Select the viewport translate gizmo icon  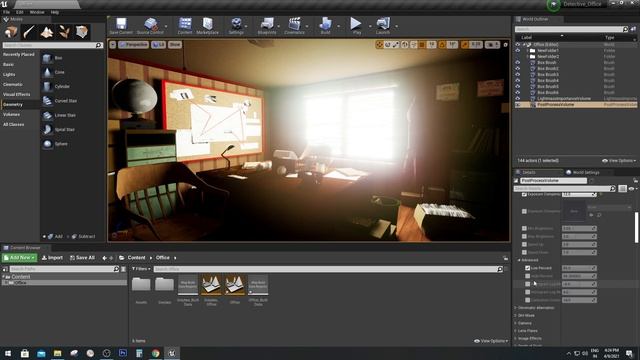[379, 44]
